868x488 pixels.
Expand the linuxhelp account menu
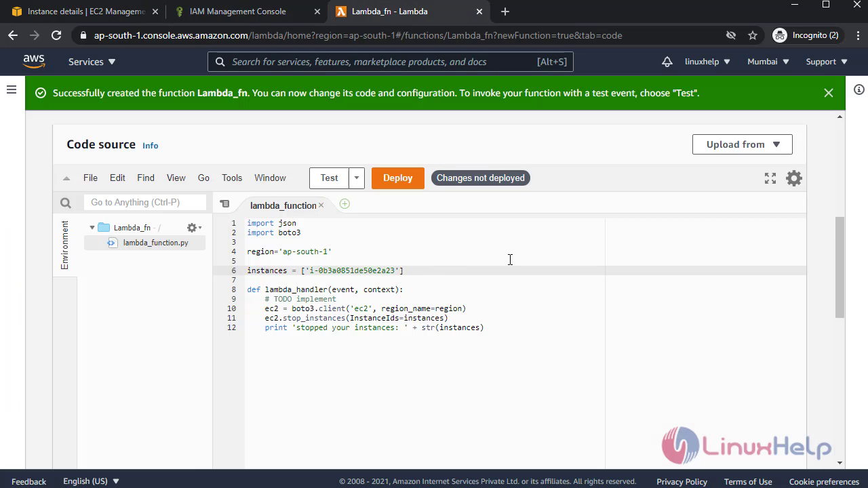[707, 62]
